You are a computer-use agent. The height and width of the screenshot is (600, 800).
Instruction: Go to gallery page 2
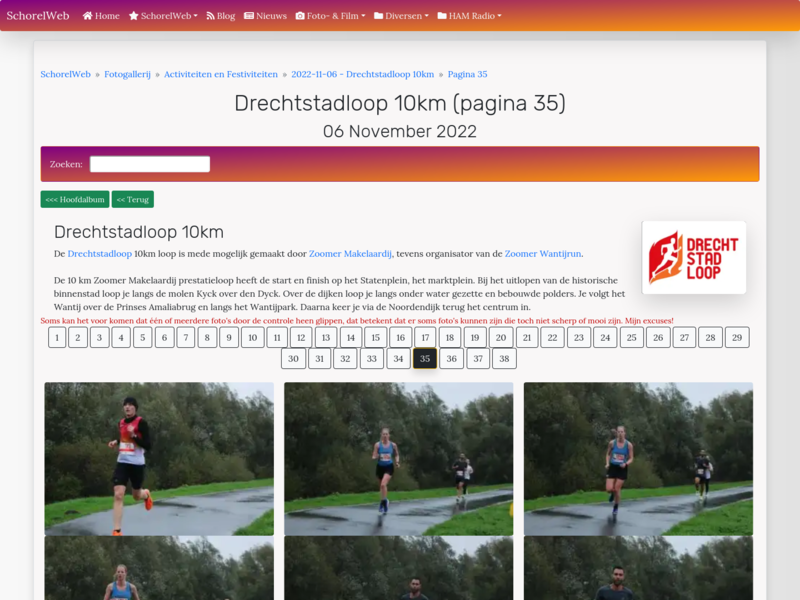78,337
